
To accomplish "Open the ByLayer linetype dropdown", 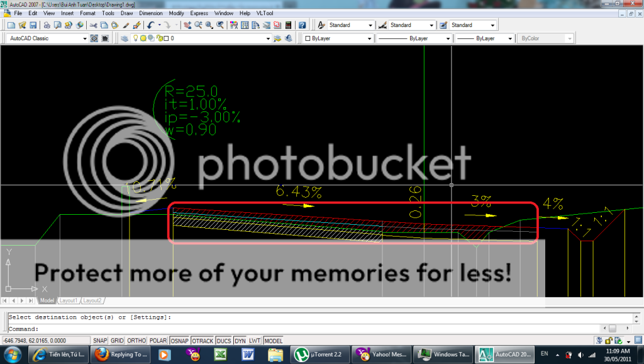I will pyautogui.click(x=414, y=38).
